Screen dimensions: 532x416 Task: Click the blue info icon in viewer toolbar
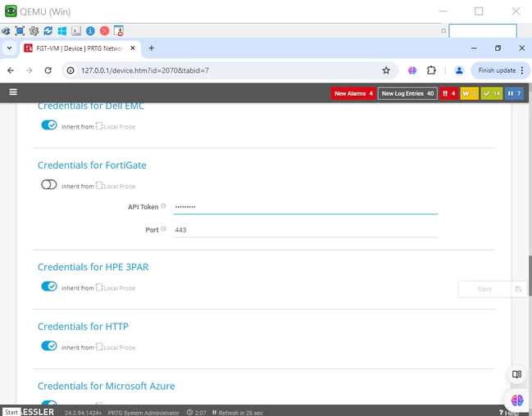[x=90, y=31]
